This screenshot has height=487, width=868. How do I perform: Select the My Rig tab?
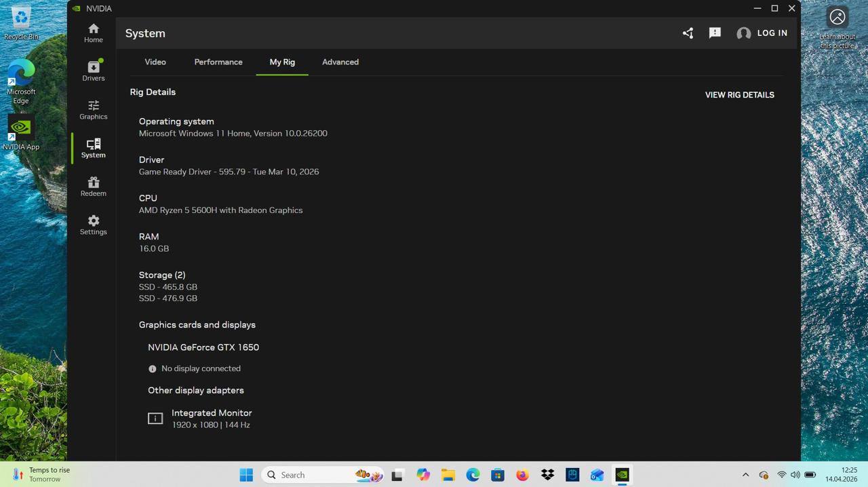(x=282, y=62)
